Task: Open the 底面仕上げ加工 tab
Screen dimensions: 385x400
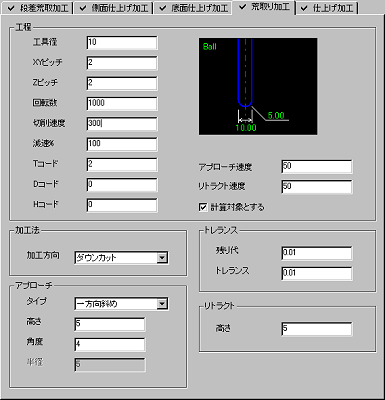Action: point(194,8)
